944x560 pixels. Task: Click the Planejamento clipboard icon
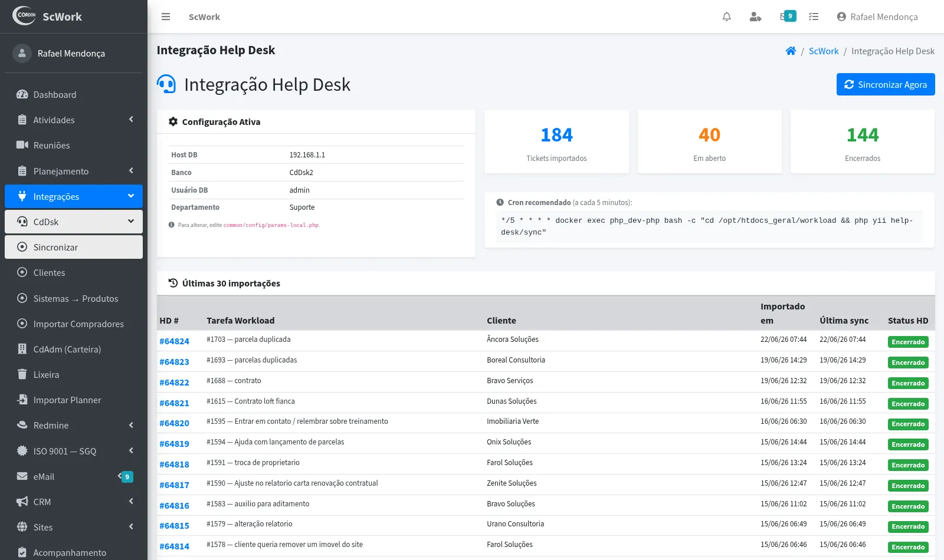tap(22, 171)
